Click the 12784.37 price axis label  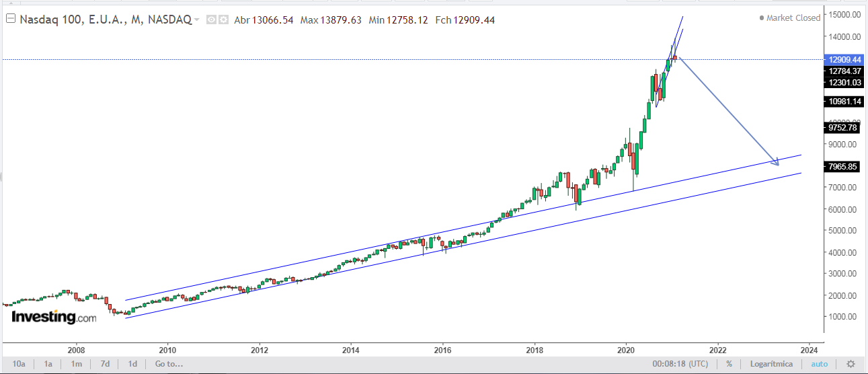(843, 71)
